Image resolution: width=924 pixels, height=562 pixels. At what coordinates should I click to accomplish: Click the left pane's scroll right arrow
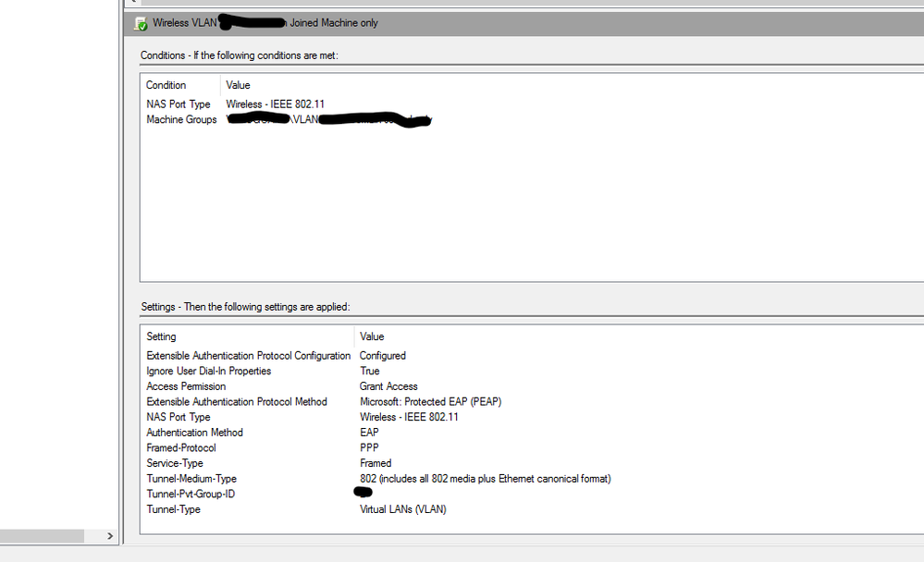(x=110, y=536)
